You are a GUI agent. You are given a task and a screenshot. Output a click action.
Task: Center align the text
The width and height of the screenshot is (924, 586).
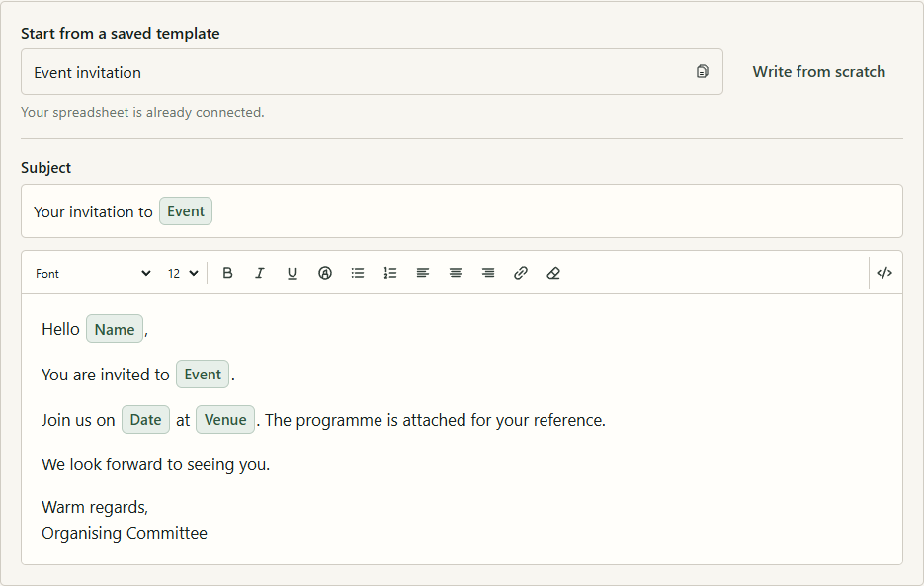point(456,273)
